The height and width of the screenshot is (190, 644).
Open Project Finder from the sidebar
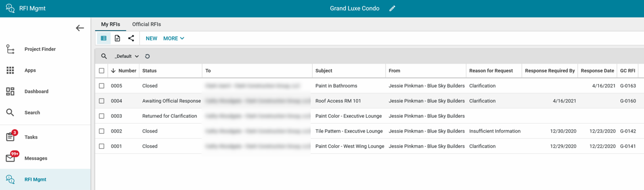click(x=40, y=49)
